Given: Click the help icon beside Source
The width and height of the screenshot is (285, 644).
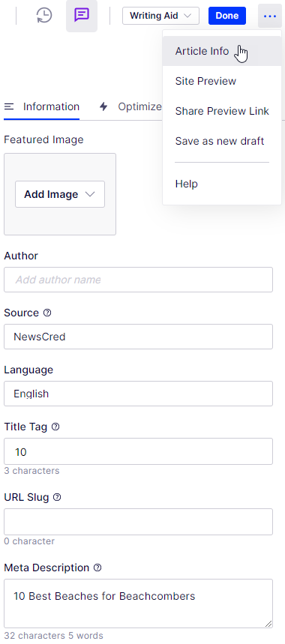Looking at the screenshot, I should pos(47,313).
